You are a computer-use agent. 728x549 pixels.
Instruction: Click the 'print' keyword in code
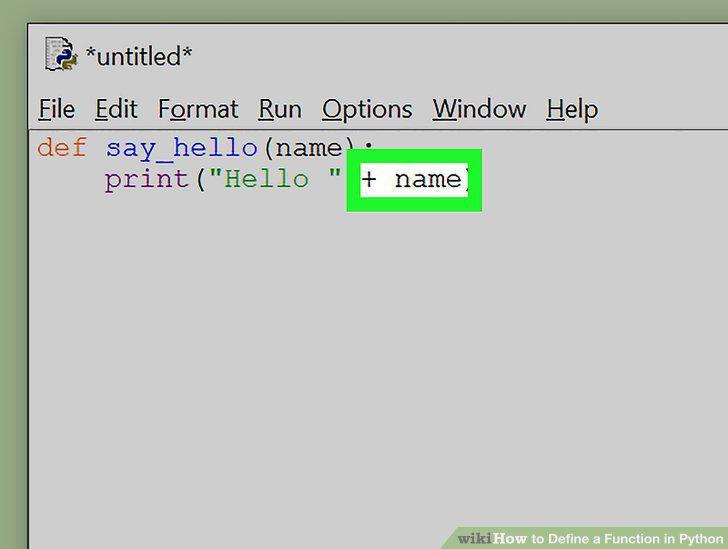tap(147, 180)
